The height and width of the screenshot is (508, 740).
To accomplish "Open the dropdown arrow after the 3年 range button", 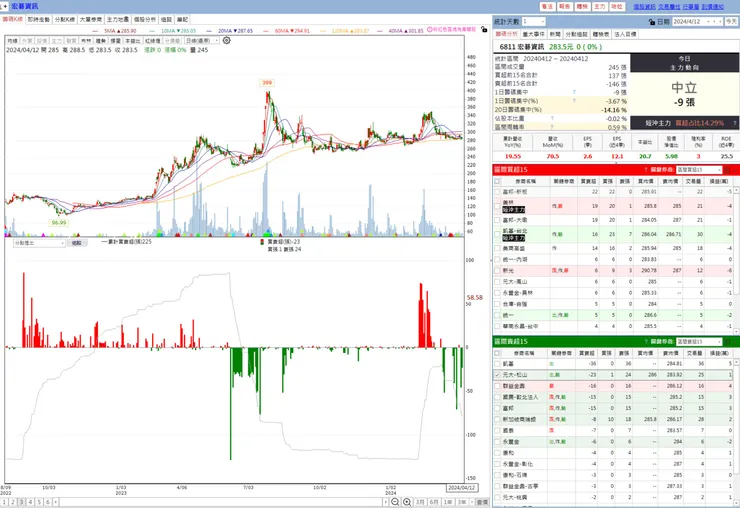I will pyautogui.click(x=471, y=502).
